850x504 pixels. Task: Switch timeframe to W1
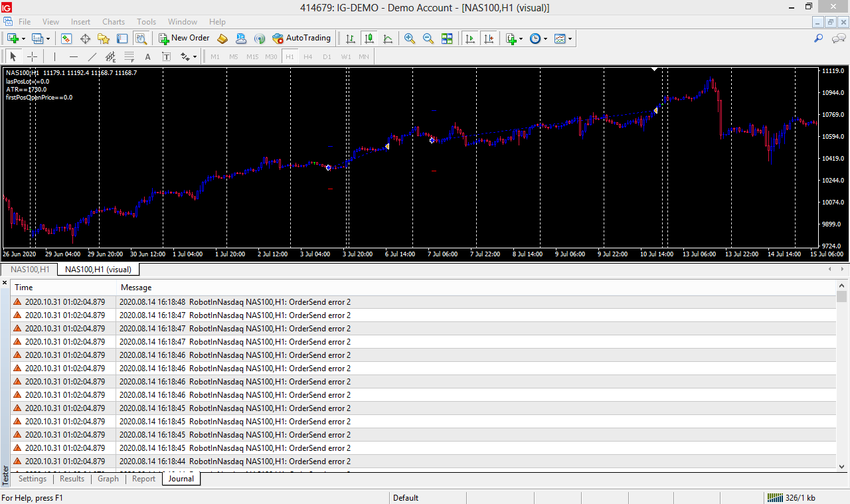(346, 56)
